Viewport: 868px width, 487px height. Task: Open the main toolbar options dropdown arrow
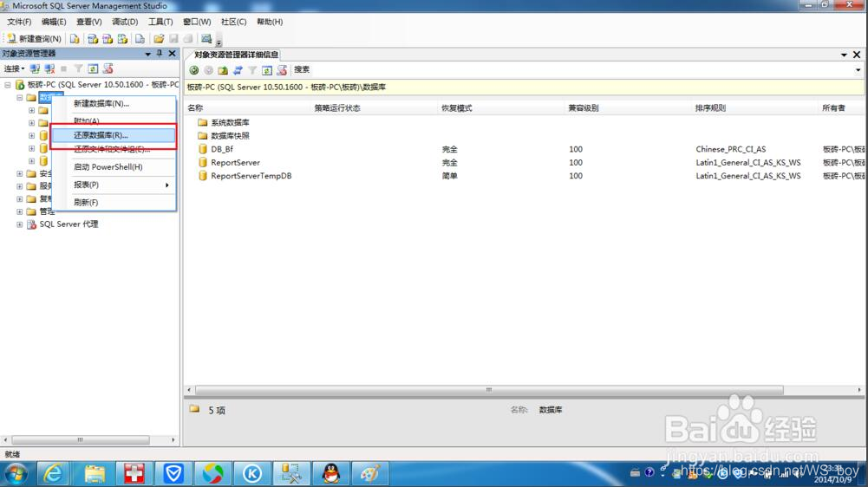pyautogui.click(x=219, y=42)
